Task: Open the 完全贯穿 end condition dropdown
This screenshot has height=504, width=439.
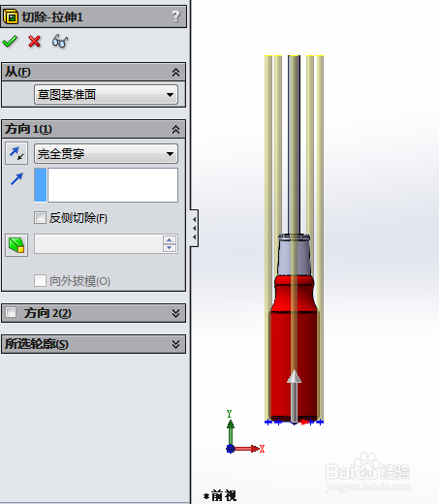Action: [x=106, y=154]
